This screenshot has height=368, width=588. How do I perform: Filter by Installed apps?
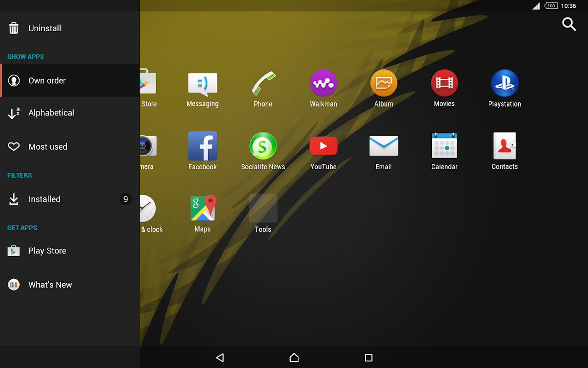70,199
